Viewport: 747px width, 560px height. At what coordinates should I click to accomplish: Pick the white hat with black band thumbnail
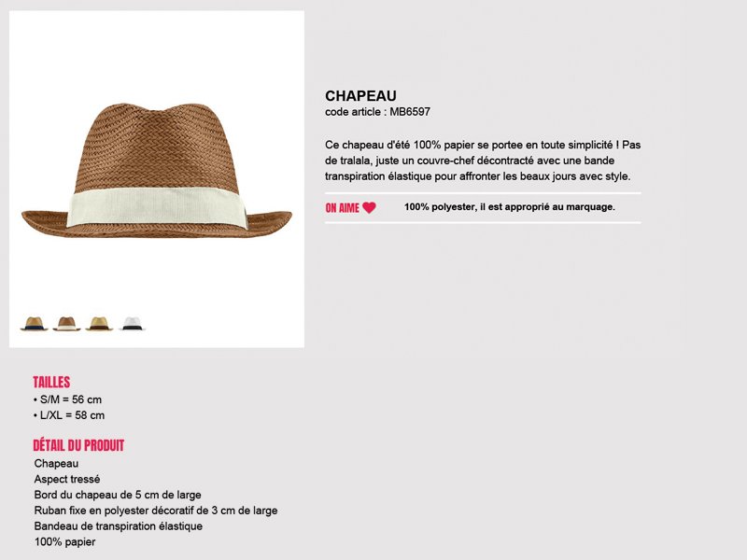click(132, 324)
